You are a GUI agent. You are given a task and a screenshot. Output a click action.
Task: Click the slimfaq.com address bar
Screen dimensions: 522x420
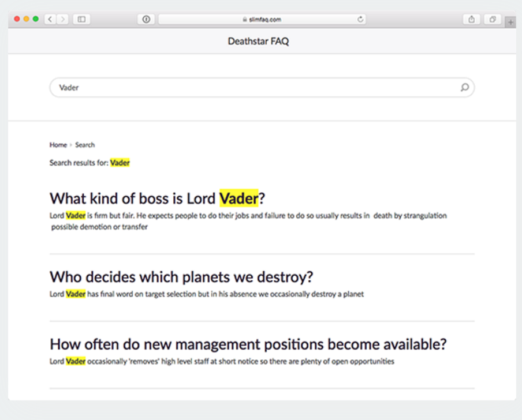pos(262,19)
